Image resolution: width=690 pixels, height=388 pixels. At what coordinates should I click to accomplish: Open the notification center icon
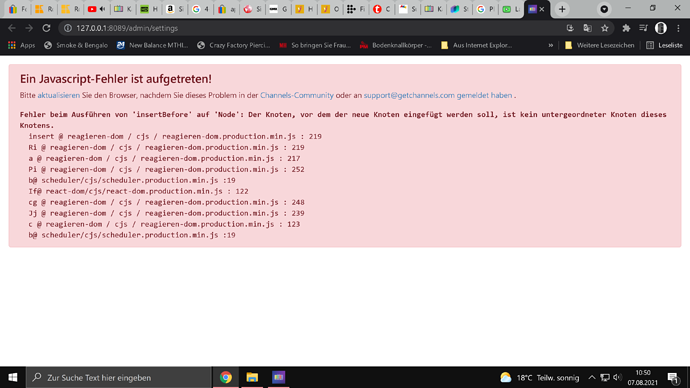click(672, 377)
